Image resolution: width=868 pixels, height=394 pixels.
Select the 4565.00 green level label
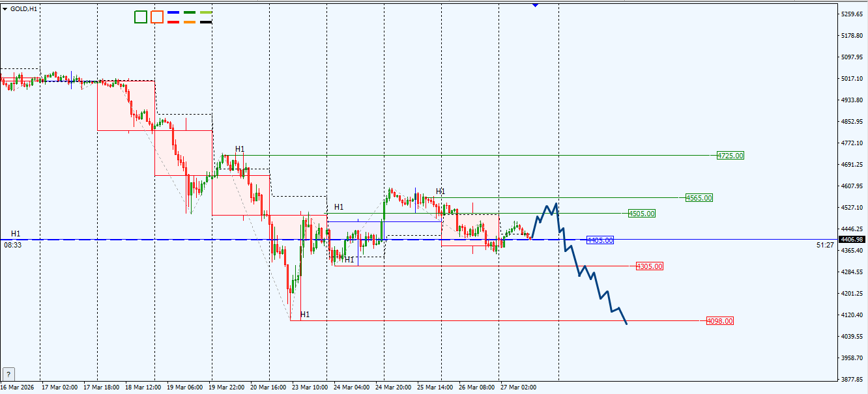tap(699, 198)
